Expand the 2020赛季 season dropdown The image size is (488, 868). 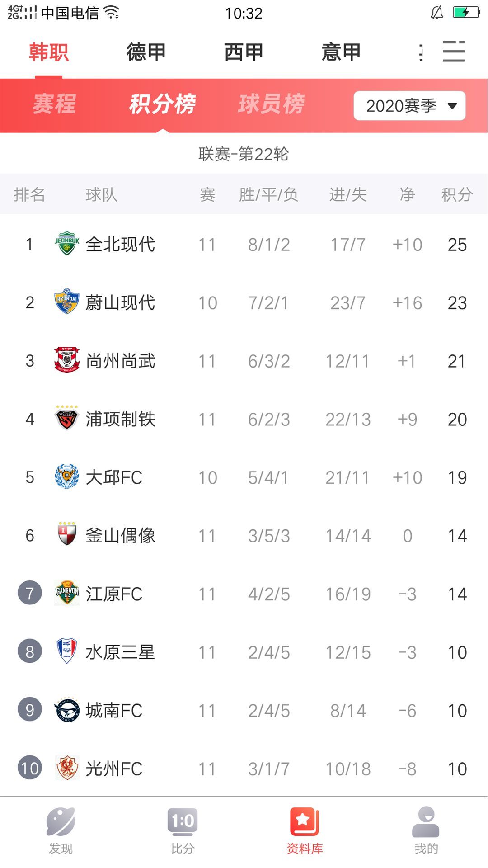click(409, 106)
